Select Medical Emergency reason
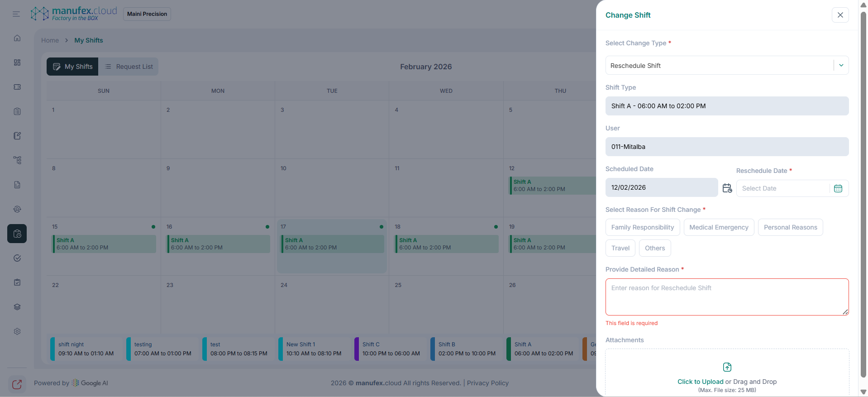Viewport: 868px width, 397px height. pos(719,227)
